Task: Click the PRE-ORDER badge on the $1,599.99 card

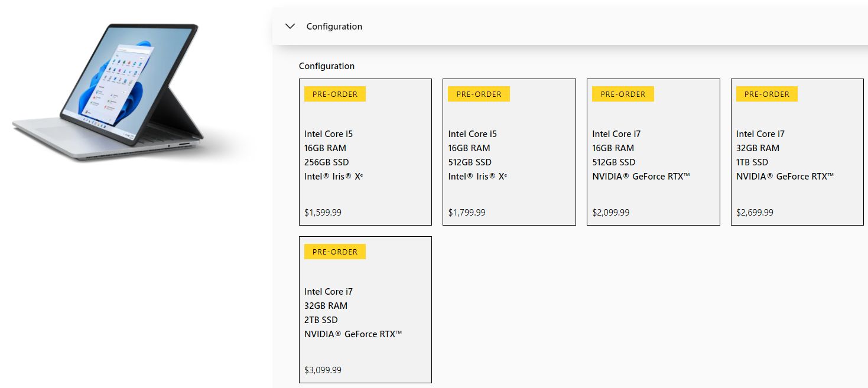Action: click(x=335, y=94)
